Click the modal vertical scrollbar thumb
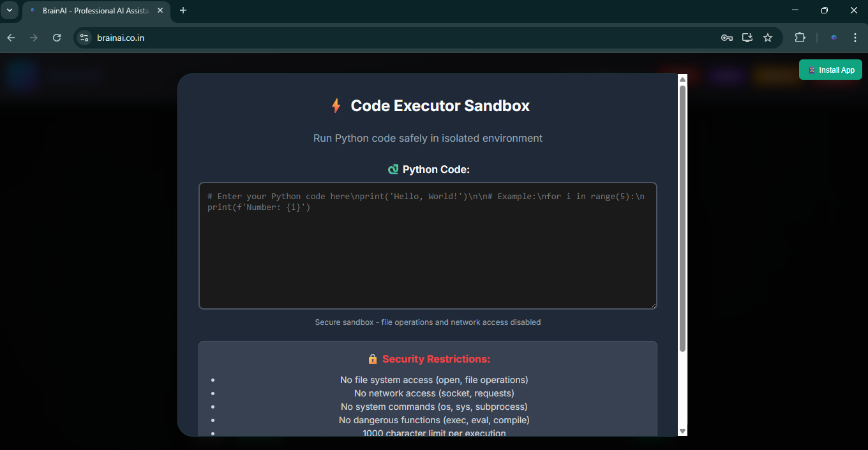 click(x=682, y=218)
